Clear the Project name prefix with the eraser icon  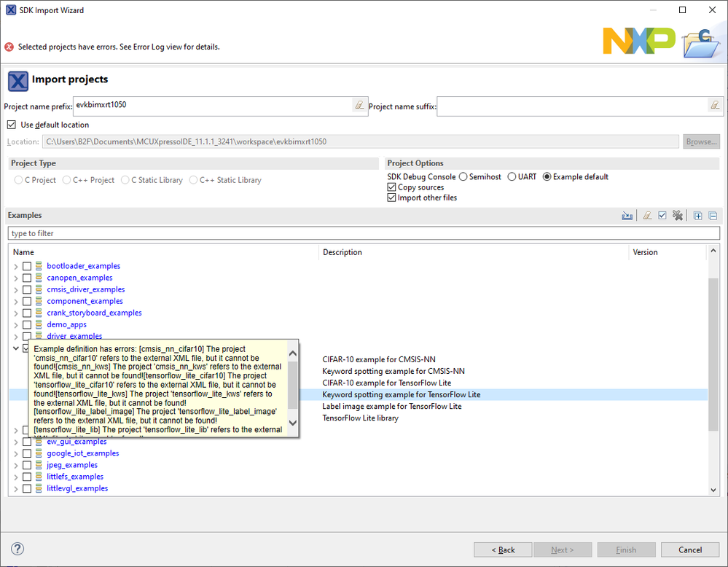pyautogui.click(x=359, y=106)
